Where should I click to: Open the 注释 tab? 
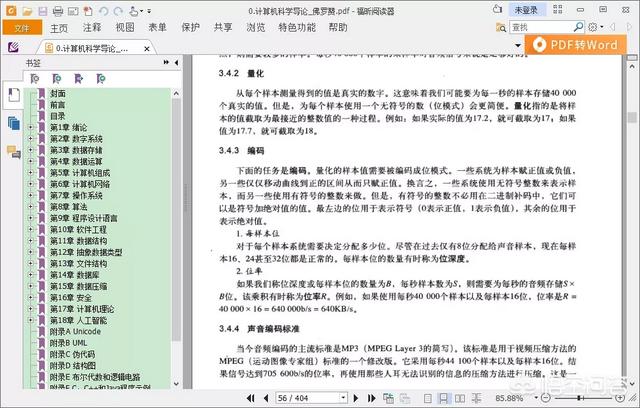[92, 27]
